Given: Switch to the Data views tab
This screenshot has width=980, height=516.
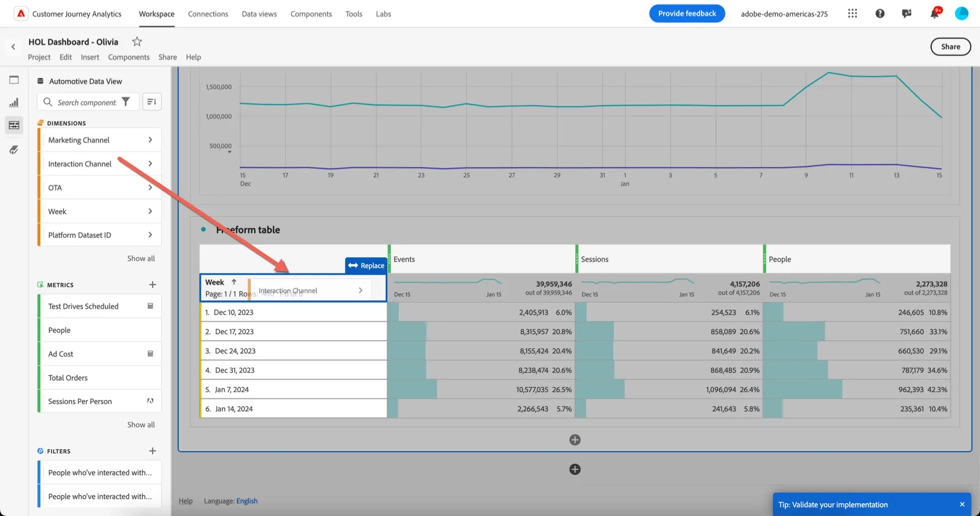Looking at the screenshot, I should [259, 14].
